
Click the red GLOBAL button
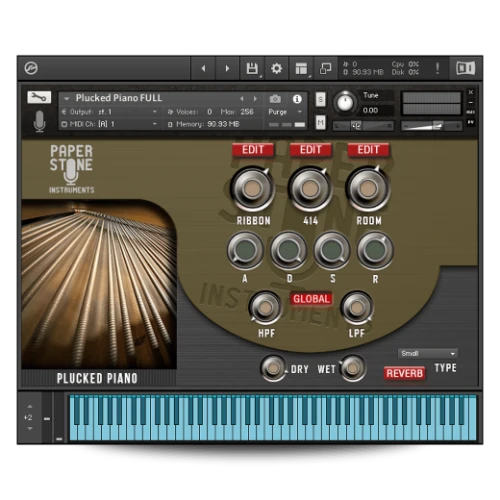311,299
